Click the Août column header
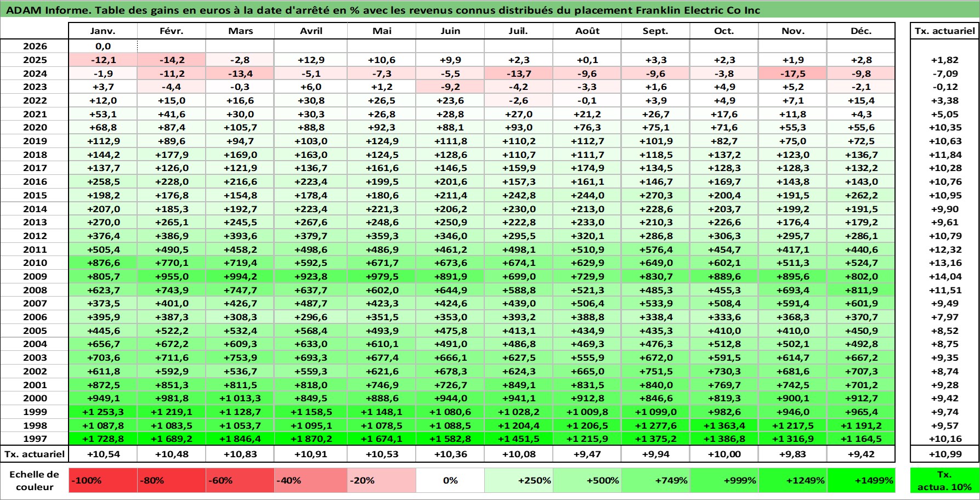This screenshot has width=980, height=500. pyautogui.click(x=587, y=31)
